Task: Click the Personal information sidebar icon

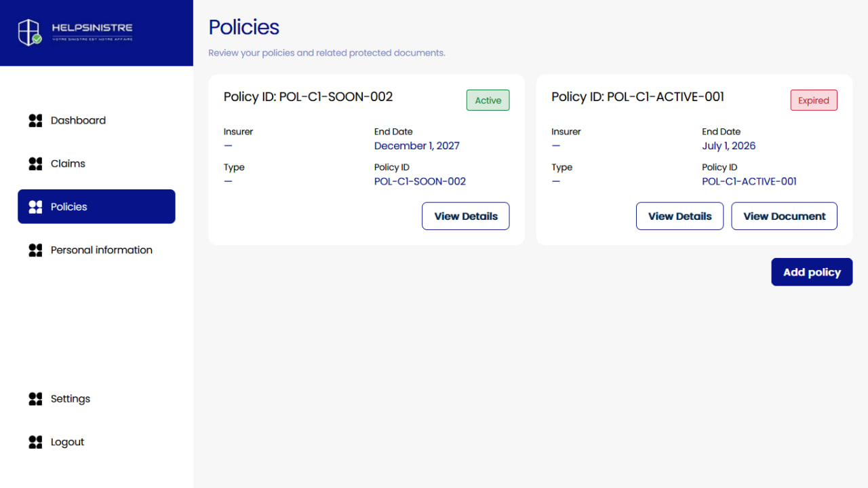Action: pos(35,250)
